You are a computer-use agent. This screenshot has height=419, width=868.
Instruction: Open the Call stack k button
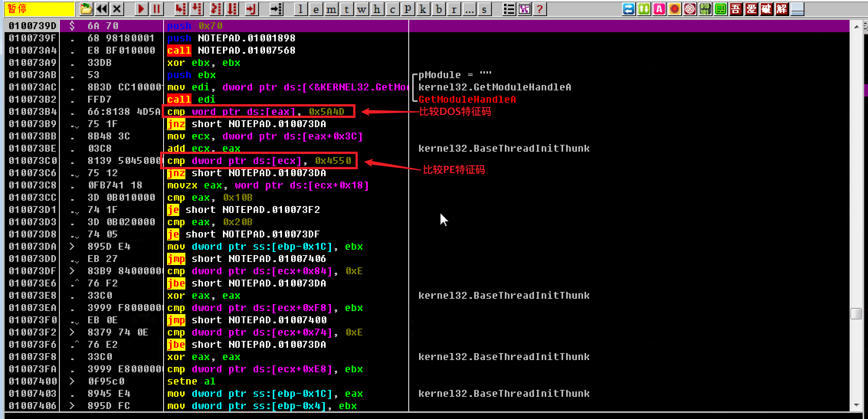(423, 9)
